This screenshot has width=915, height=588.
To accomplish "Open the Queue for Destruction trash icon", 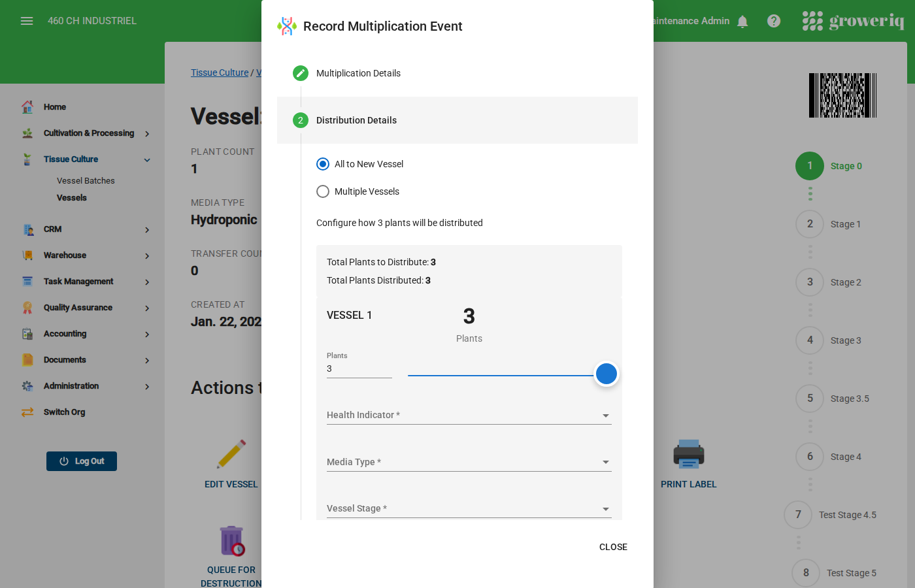I will tap(231, 540).
